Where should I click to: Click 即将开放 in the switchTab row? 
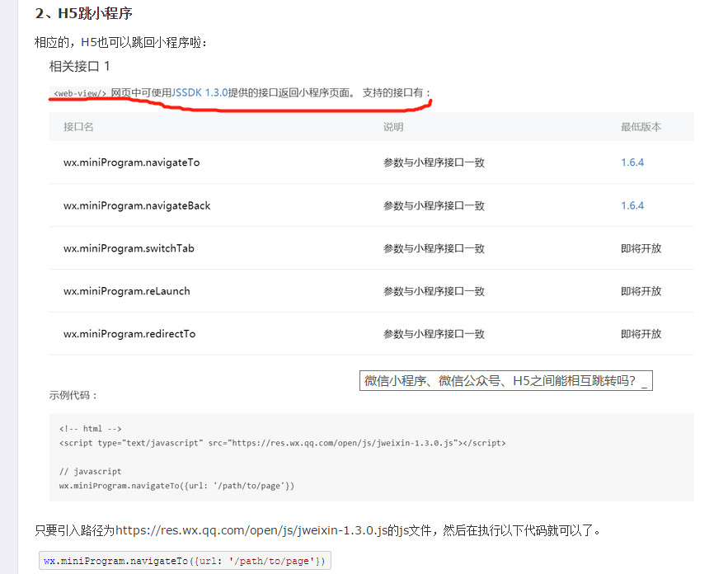(x=641, y=248)
